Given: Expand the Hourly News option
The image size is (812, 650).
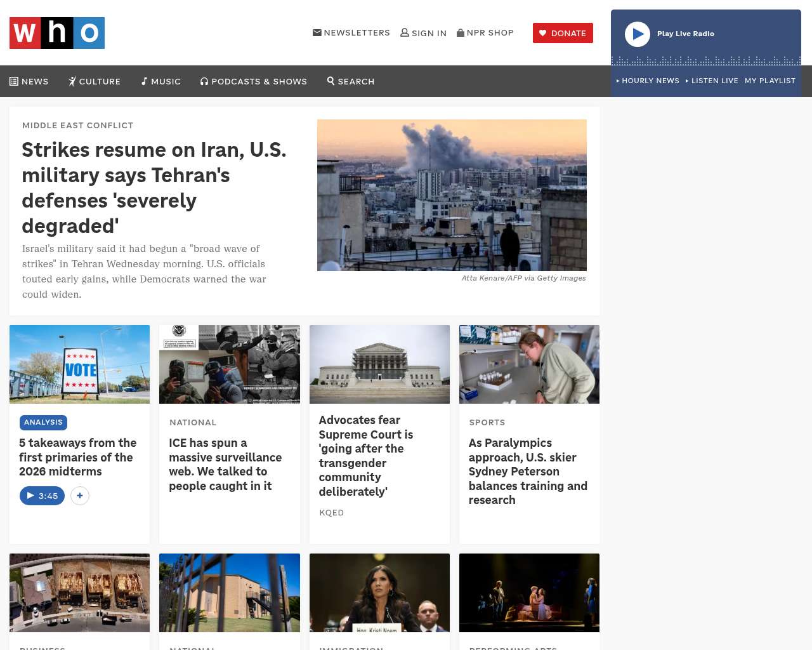Looking at the screenshot, I should (x=648, y=81).
